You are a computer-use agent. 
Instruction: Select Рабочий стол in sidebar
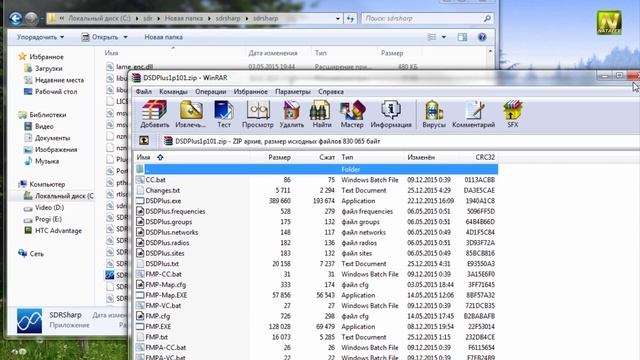(56, 91)
